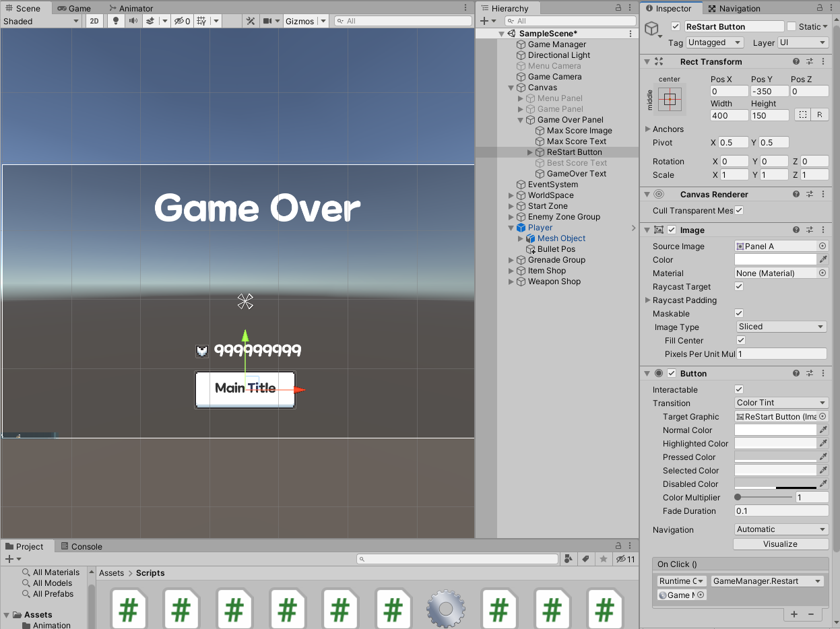Adjust the Color Multiplier slider
Viewport: 840px width, 629px height.
pyautogui.click(x=765, y=497)
